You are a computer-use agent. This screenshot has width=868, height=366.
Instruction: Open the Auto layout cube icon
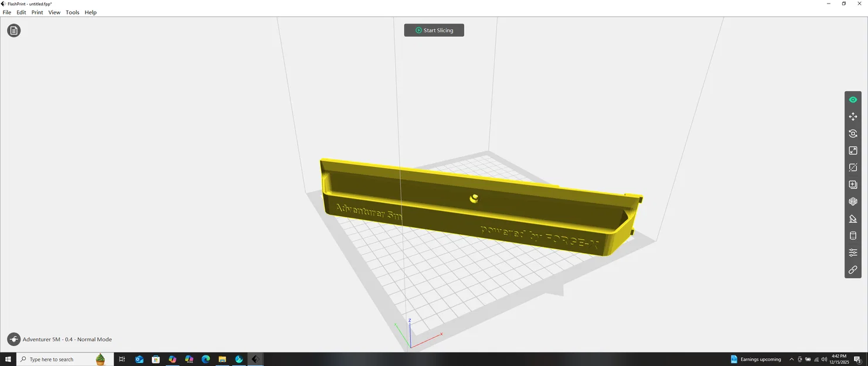coord(853,201)
